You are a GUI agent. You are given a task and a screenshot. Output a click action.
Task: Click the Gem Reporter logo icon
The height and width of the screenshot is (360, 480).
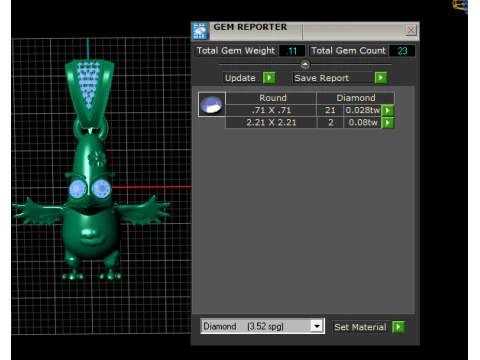pyautogui.click(x=200, y=31)
